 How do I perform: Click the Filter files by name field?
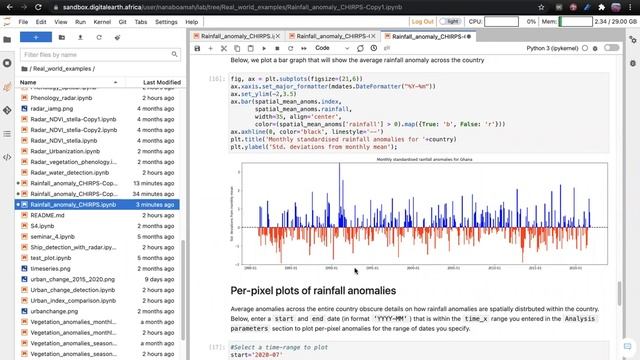[100, 55]
